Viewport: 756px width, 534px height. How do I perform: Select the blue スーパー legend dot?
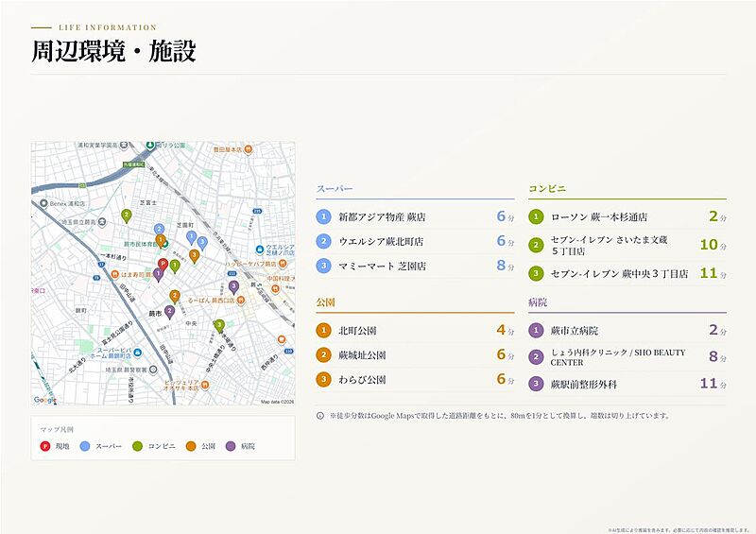tap(85, 446)
